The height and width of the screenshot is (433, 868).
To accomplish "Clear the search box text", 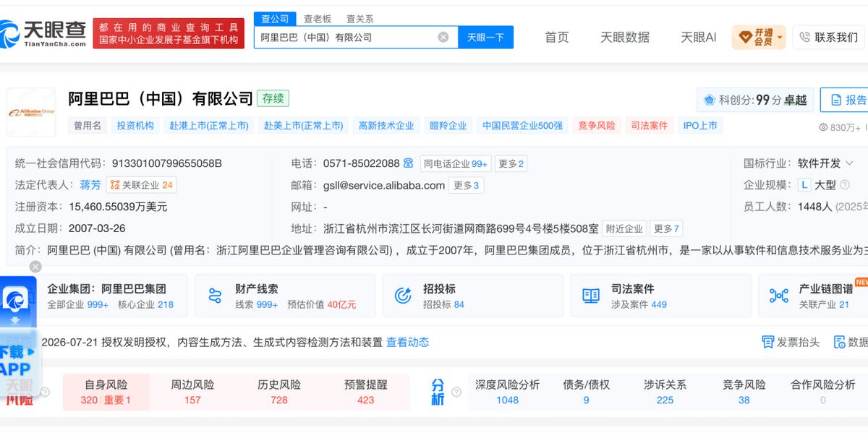I will tap(443, 37).
